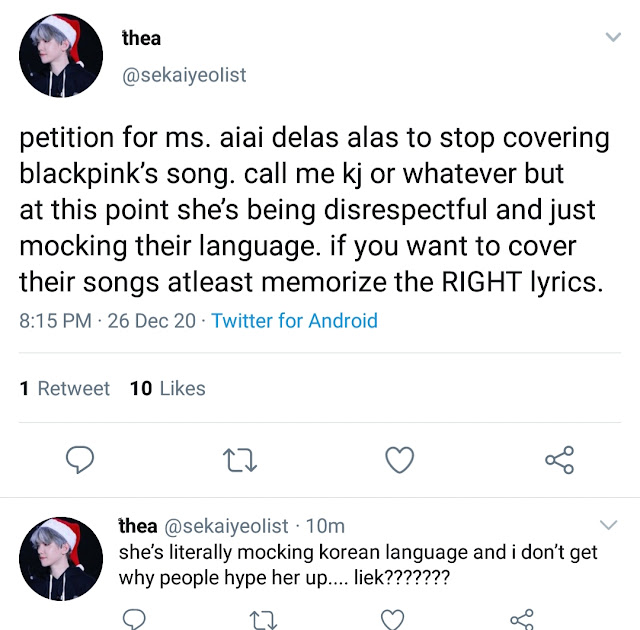Open thea's avatar on the reply tweet
Viewport: 640px width, 630px height.
click(61, 559)
